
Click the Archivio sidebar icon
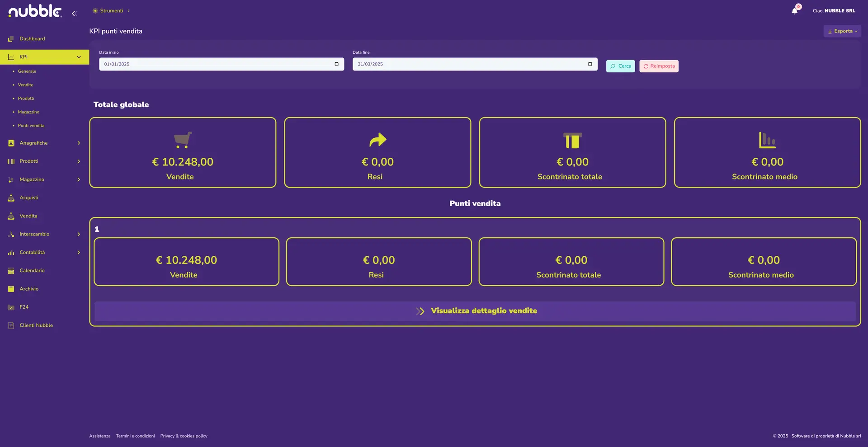11,289
